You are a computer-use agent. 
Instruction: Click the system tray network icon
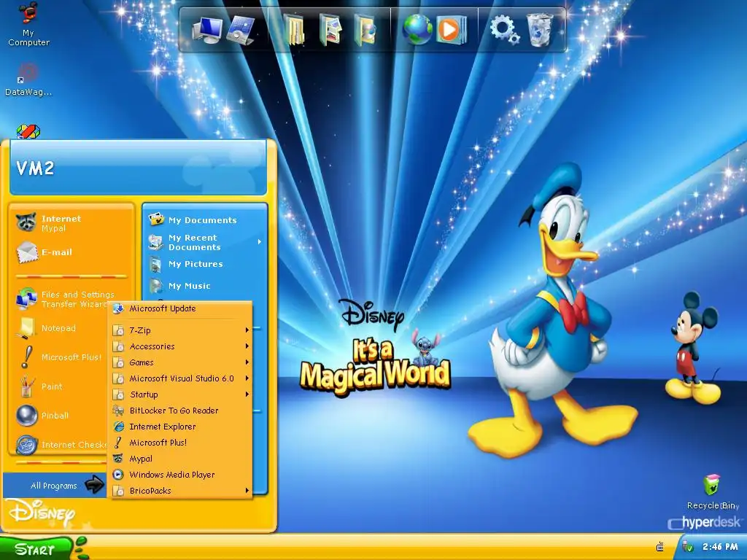click(659, 547)
